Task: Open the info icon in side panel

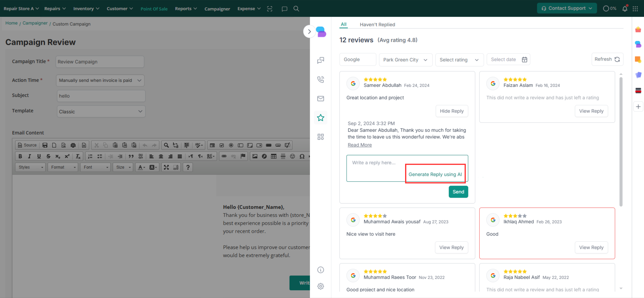Action: pos(321,270)
